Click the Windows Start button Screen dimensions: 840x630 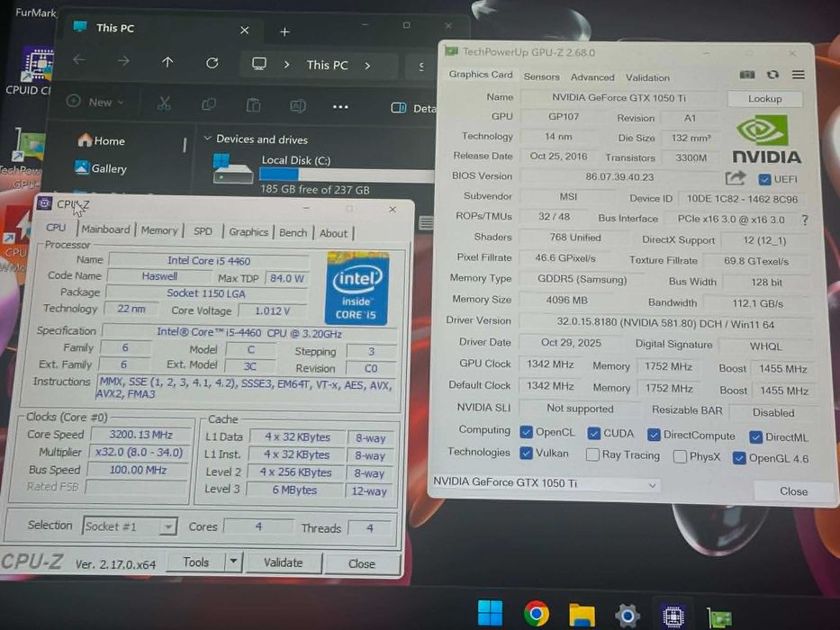pyautogui.click(x=490, y=614)
